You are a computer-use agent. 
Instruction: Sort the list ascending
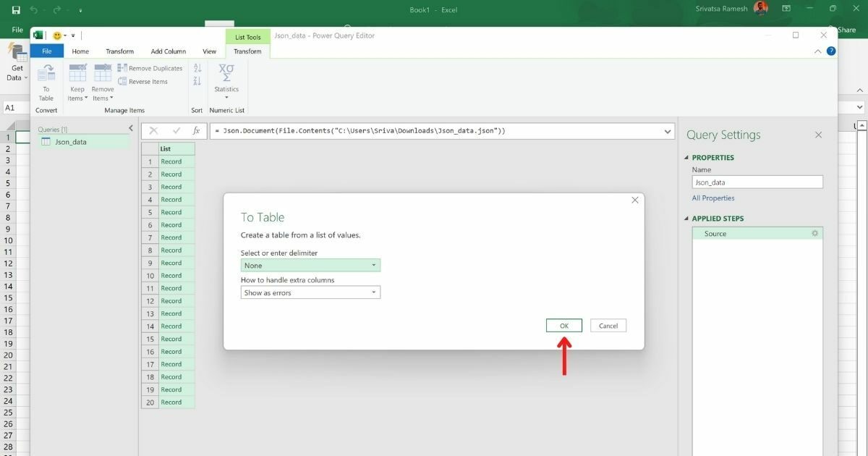[197, 69]
